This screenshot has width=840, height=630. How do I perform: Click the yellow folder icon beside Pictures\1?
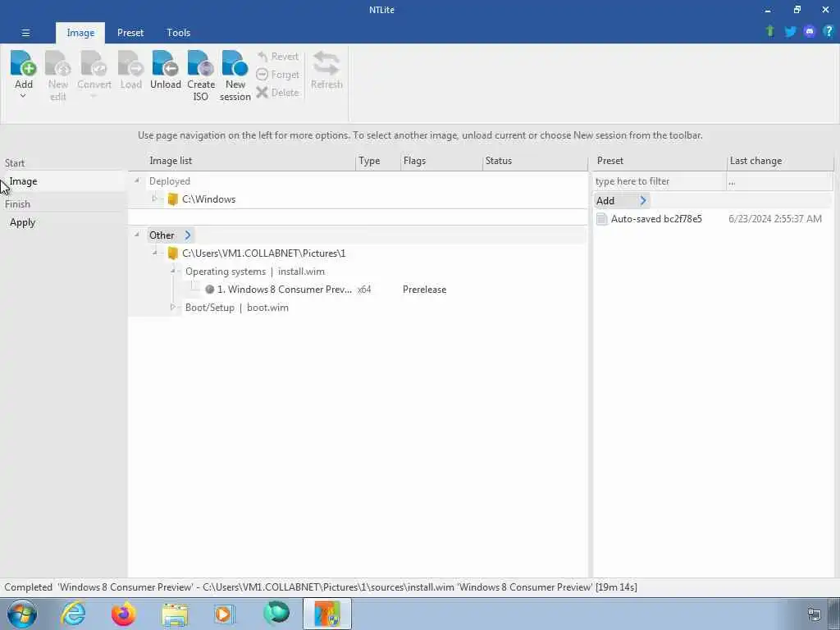click(x=172, y=253)
